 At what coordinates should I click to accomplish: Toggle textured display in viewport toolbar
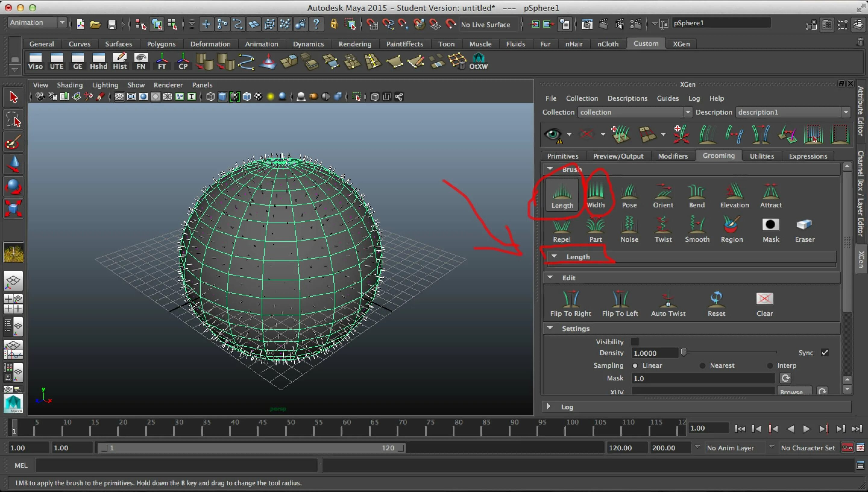(258, 97)
